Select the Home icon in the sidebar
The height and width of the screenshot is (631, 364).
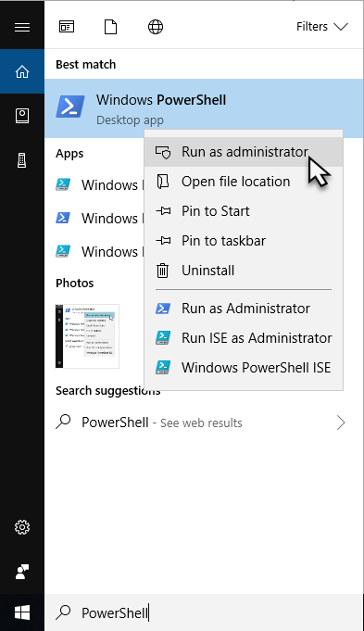coord(22,71)
